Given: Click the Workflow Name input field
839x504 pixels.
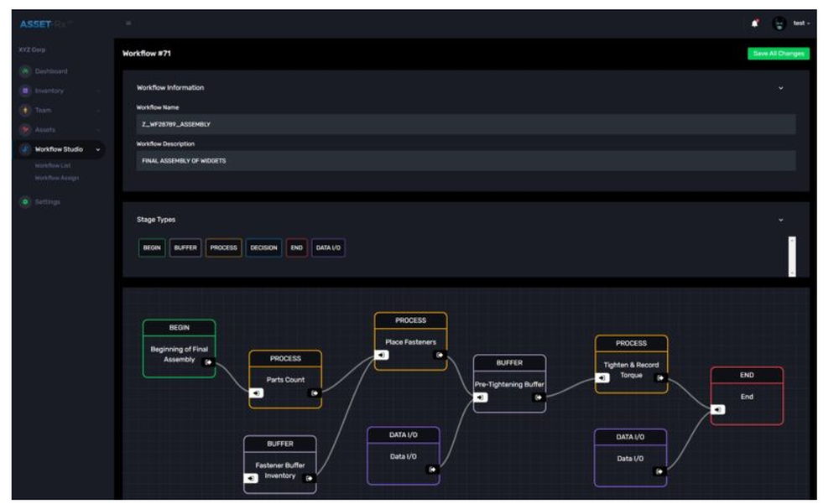Looking at the screenshot, I should 466,124.
